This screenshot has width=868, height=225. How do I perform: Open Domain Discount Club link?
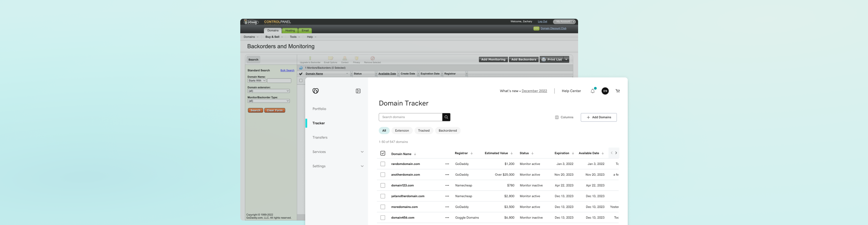(x=553, y=28)
